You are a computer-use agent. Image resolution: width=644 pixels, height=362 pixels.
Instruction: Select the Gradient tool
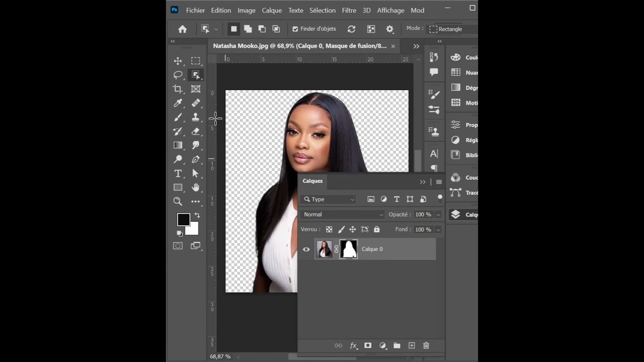tap(178, 145)
